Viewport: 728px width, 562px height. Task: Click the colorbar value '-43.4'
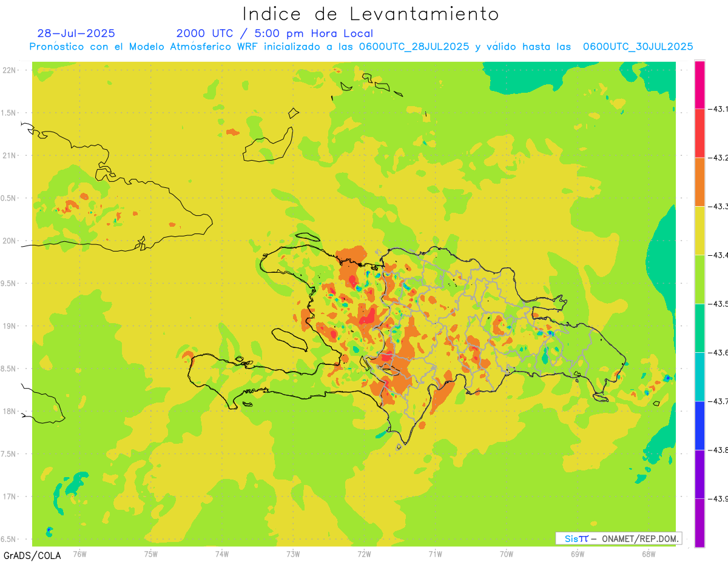pos(719,255)
